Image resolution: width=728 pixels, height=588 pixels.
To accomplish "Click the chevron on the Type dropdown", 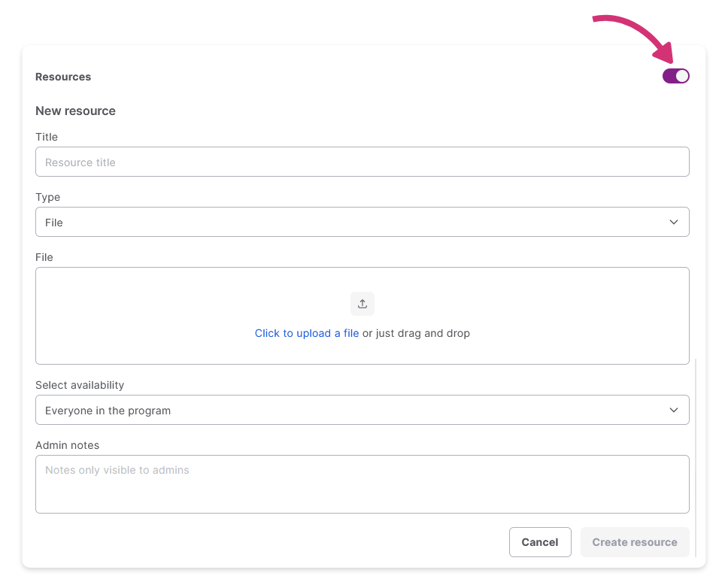I will coord(674,222).
